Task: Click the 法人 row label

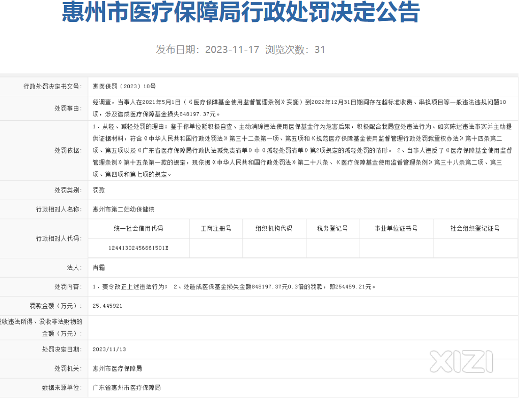Action: pyautogui.click(x=74, y=267)
